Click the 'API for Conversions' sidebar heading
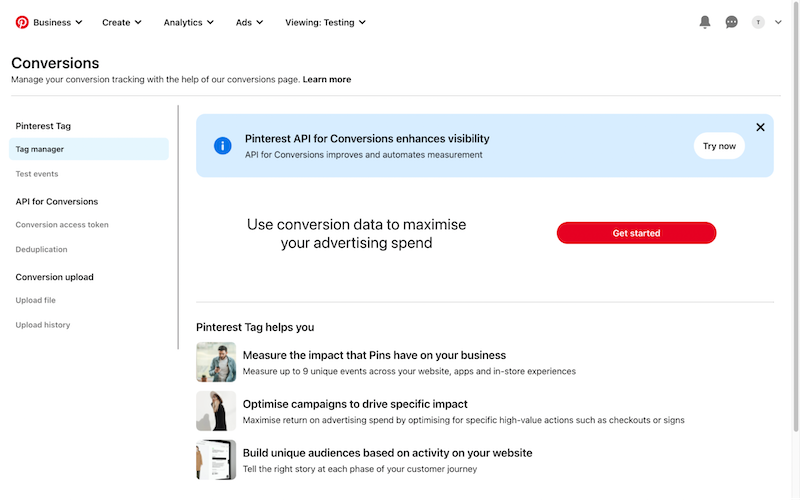The image size is (800, 500). [57, 202]
